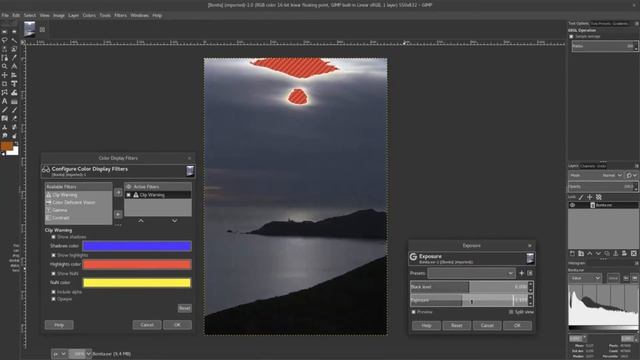Switch to the Channels tab
Screen dimensions: 640x360
(x=587, y=166)
